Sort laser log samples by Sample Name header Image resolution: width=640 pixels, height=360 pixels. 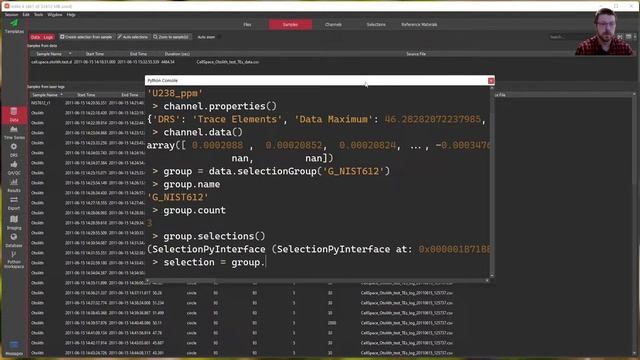[x=45, y=95]
